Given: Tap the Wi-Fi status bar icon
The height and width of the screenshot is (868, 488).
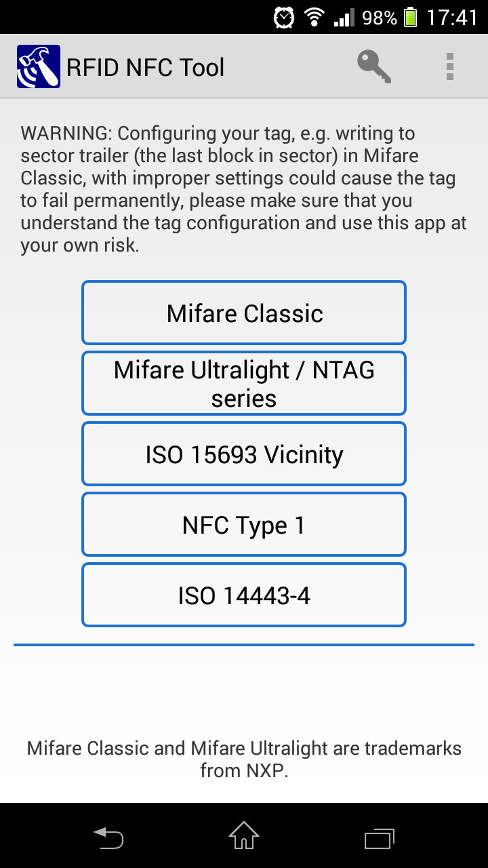Looking at the screenshot, I should click(314, 17).
